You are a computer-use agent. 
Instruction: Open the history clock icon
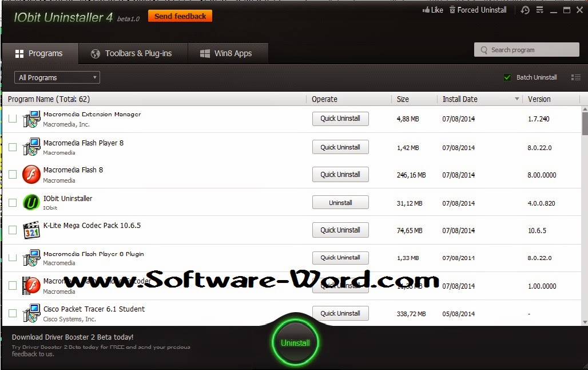[525, 10]
